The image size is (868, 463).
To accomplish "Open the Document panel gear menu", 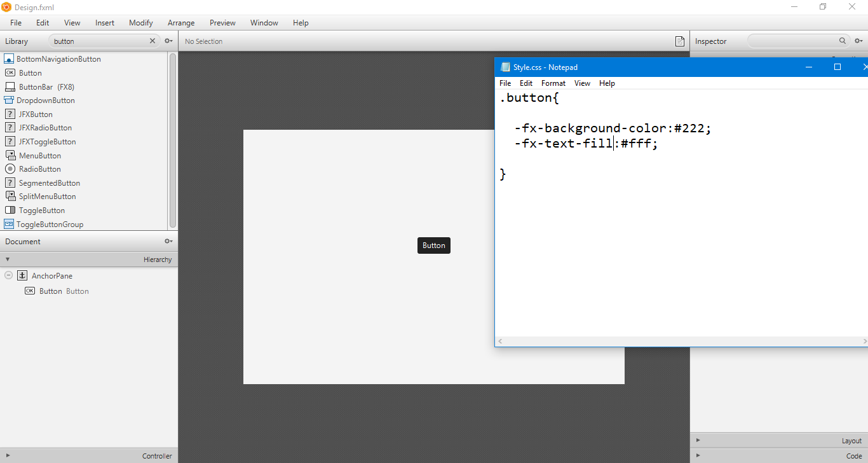I will tap(168, 241).
